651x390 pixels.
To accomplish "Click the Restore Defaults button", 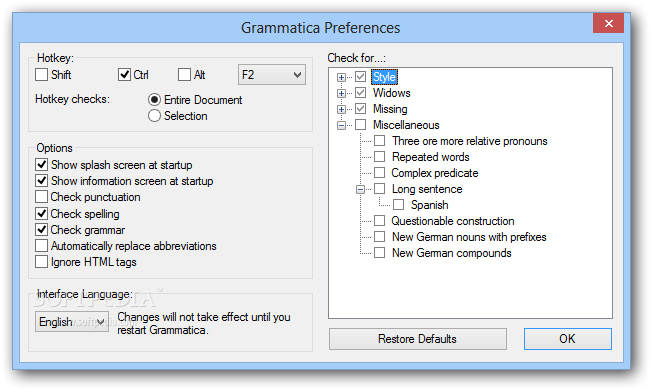I will pyautogui.click(x=418, y=339).
